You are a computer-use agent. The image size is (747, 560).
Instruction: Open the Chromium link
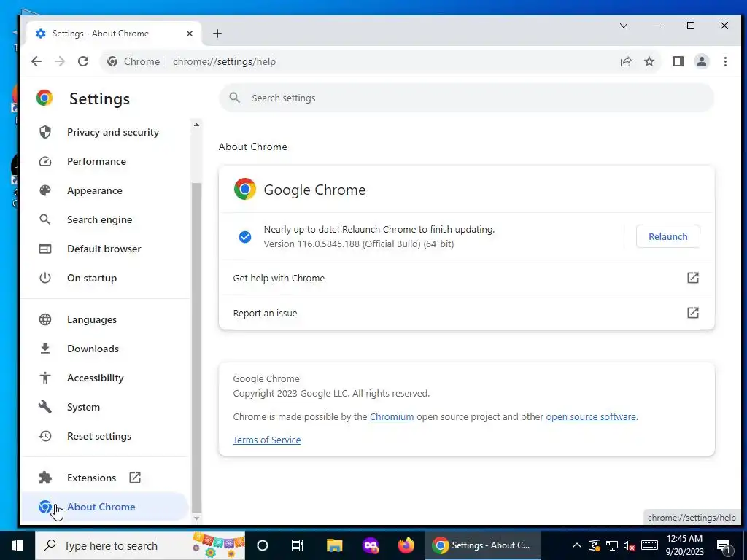tap(392, 416)
